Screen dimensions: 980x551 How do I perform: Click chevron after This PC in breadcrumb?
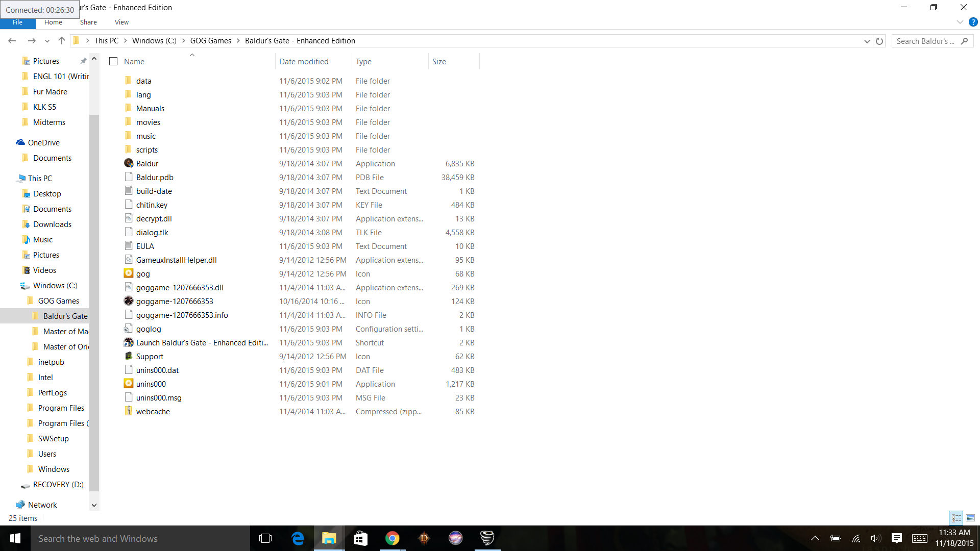coord(125,41)
